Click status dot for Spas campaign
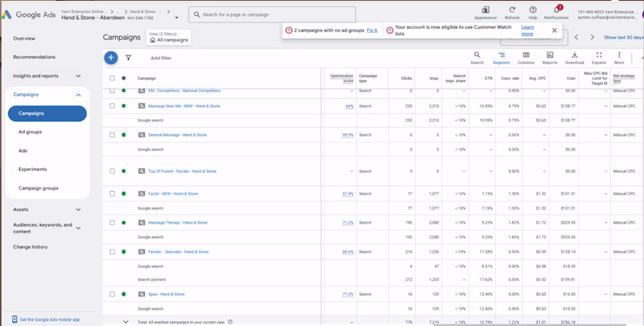The width and height of the screenshot is (644, 326). [124, 294]
